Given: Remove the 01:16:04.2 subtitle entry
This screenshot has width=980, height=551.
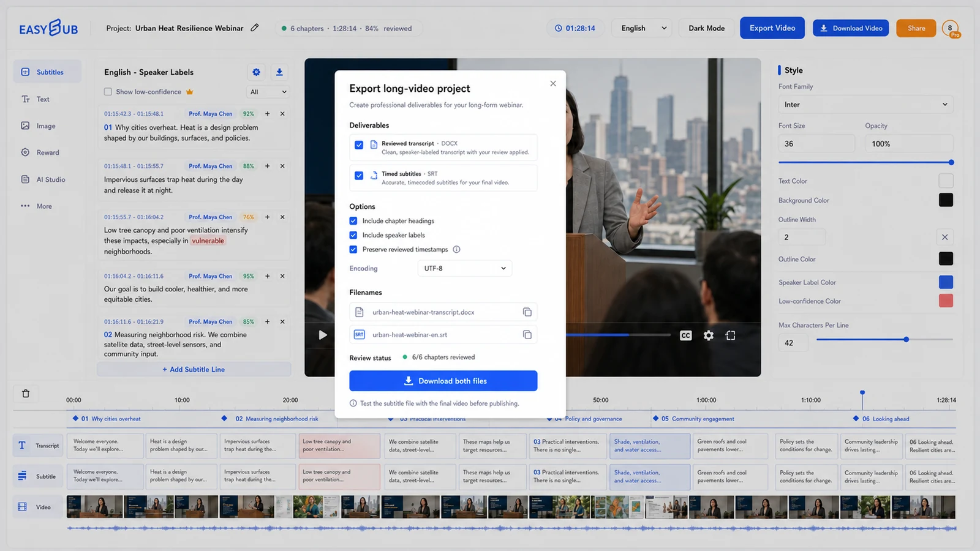Looking at the screenshot, I should pyautogui.click(x=282, y=276).
